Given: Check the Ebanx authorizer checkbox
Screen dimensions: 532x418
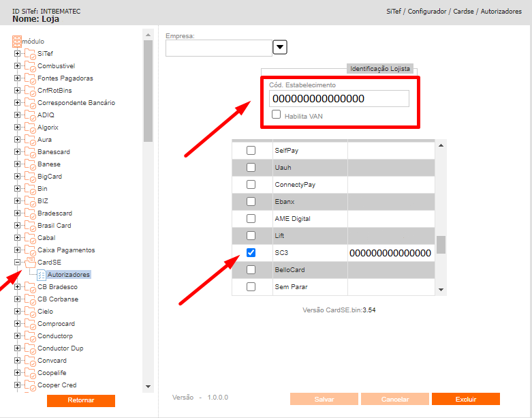Looking at the screenshot, I should [251, 201].
